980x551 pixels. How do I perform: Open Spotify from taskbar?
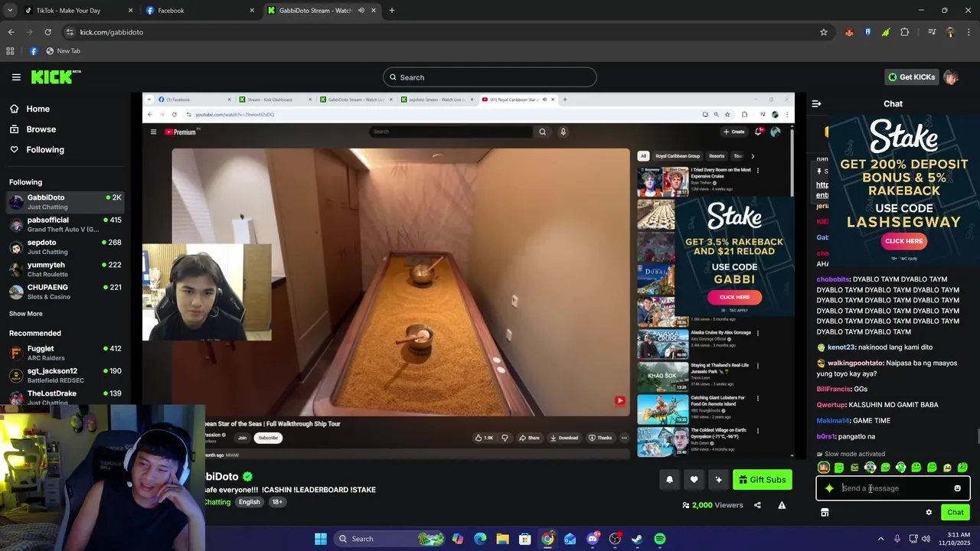660,539
